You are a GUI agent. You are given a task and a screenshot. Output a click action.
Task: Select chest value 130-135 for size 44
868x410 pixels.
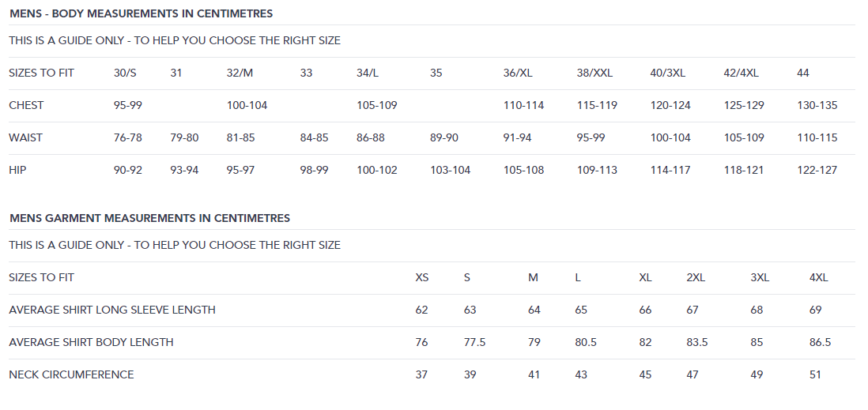817,105
